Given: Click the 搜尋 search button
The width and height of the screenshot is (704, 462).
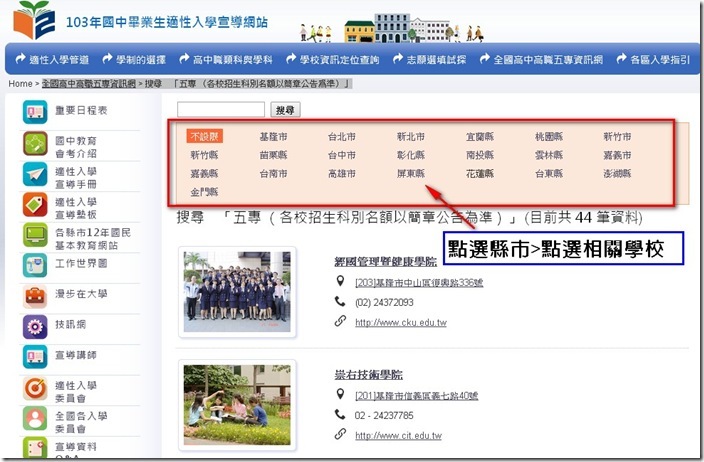Looking at the screenshot, I should tap(285, 110).
